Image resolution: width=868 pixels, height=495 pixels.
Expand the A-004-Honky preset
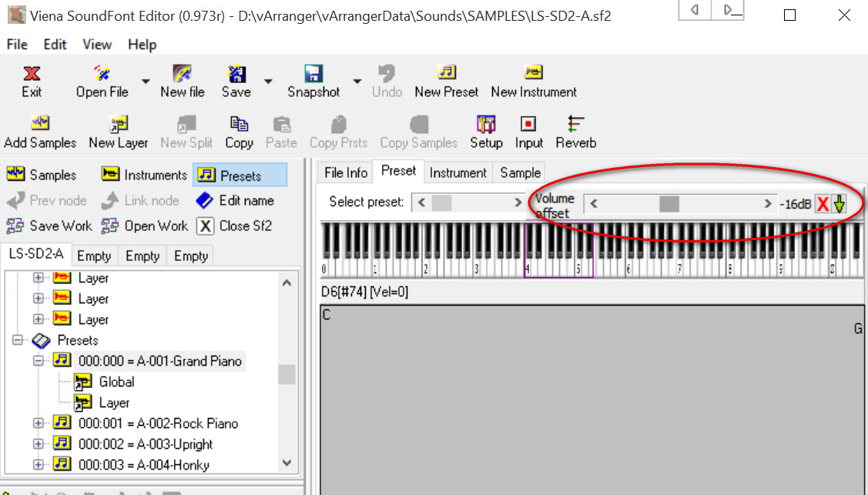coord(39,464)
